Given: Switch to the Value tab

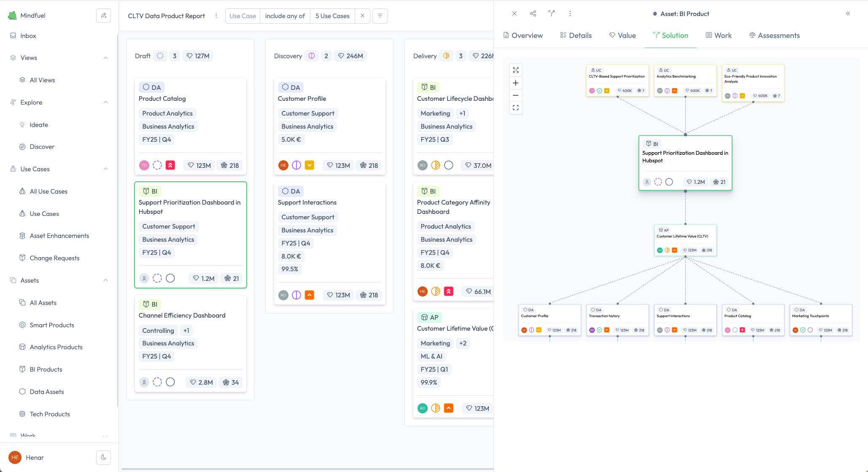Looking at the screenshot, I should coord(622,35).
